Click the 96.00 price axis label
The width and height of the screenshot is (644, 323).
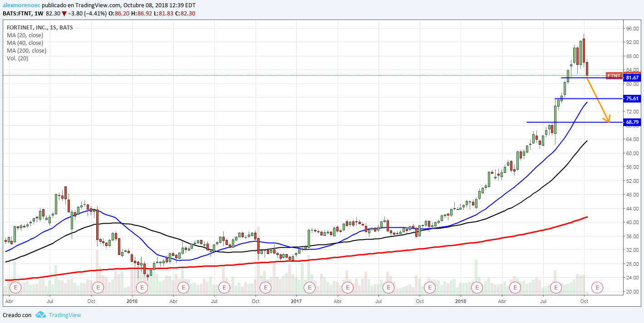tap(632, 29)
